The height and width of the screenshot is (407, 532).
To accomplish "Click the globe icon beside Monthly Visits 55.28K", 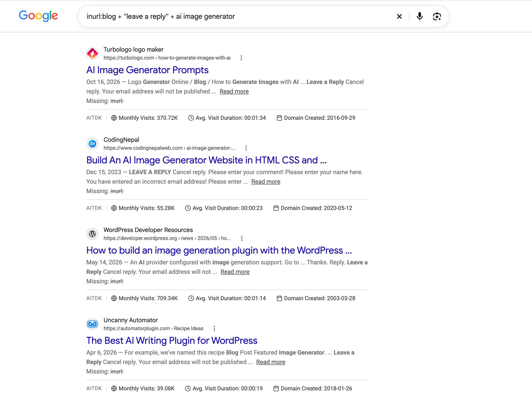I will [x=114, y=208].
